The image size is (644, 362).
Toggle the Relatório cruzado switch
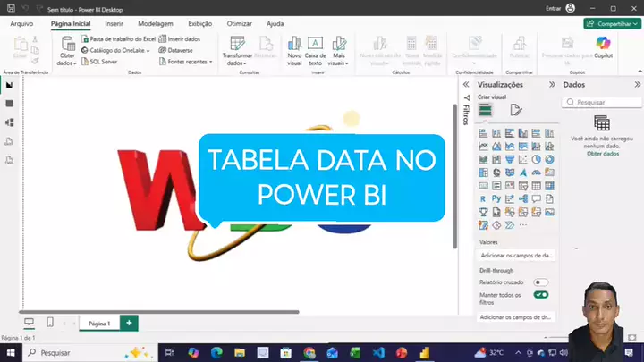(x=540, y=282)
